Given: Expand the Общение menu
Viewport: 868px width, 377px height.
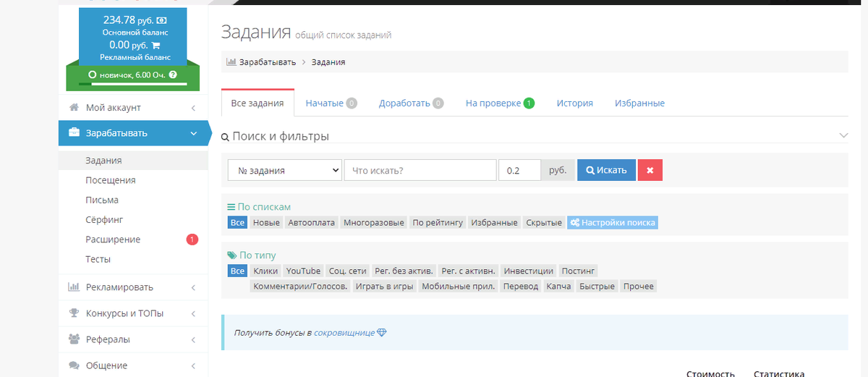Looking at the screenshot, I should pos(194,365).
